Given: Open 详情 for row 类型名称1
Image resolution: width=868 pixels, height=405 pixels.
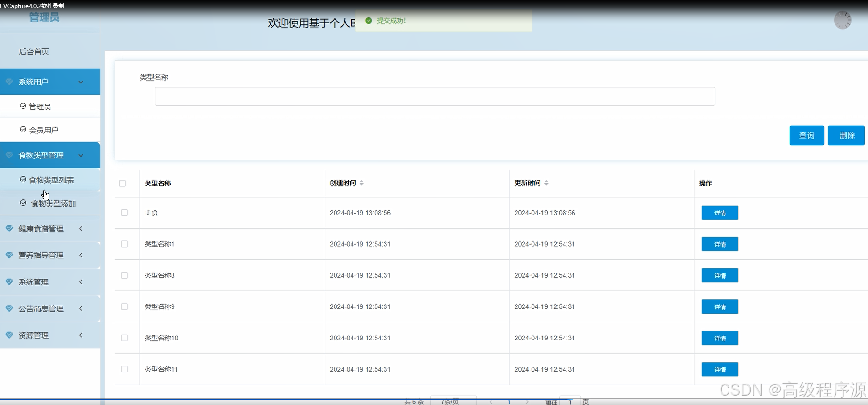Looking at the screenshot, I should tap(720, 244).
